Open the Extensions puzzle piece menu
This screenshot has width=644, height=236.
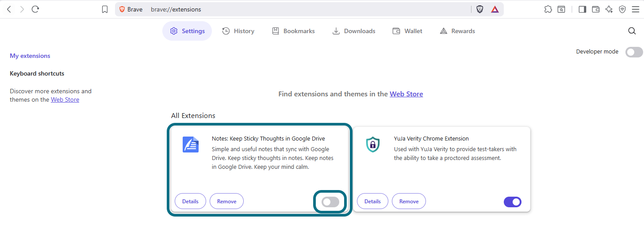[x=548, y=9]
